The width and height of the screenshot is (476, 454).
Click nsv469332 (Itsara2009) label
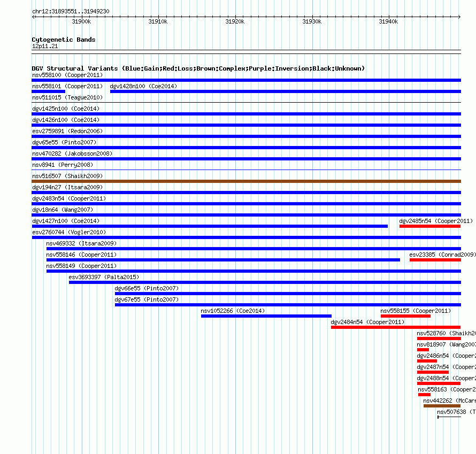coord(81,243)
